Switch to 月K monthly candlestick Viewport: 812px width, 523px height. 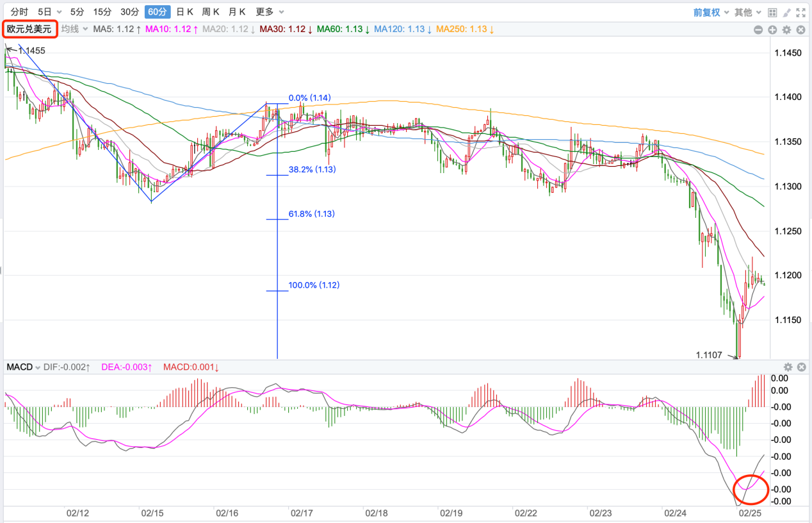237,12
